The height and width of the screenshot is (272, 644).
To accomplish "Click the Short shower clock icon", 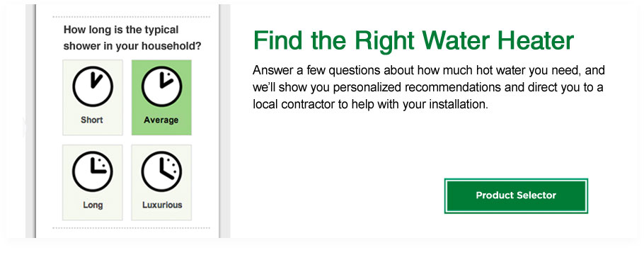I will [93, 86].
